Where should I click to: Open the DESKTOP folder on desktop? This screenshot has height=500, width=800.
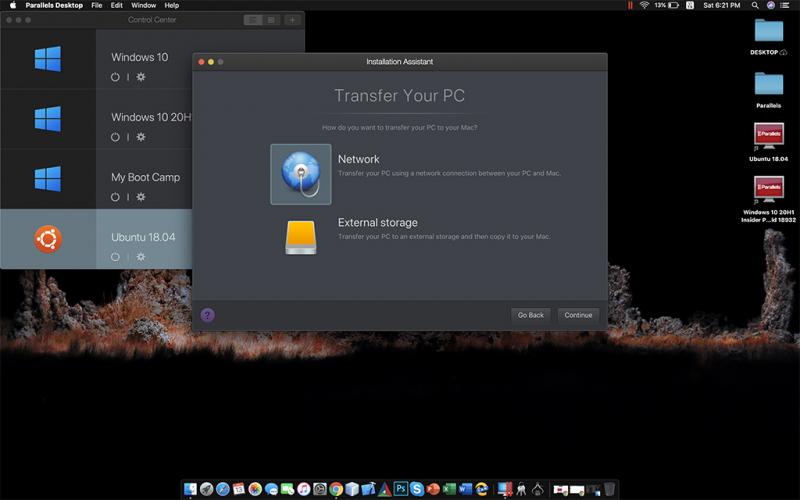768,31
